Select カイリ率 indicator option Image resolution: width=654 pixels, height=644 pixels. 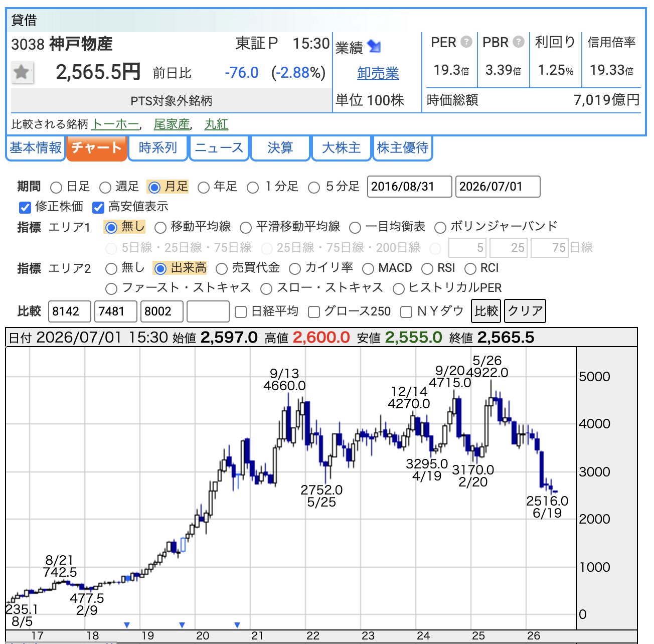click(x=295, y=269)
